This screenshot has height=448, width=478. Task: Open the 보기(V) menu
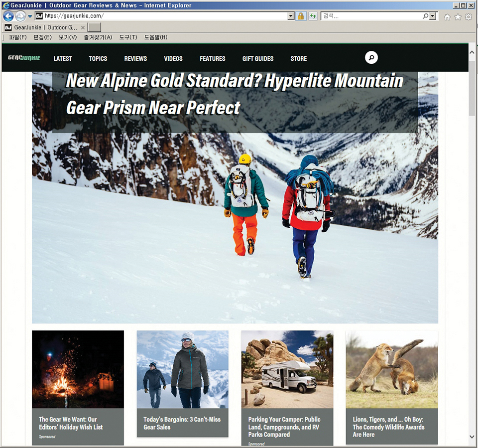pyautogui.click(x=68, y=37)
